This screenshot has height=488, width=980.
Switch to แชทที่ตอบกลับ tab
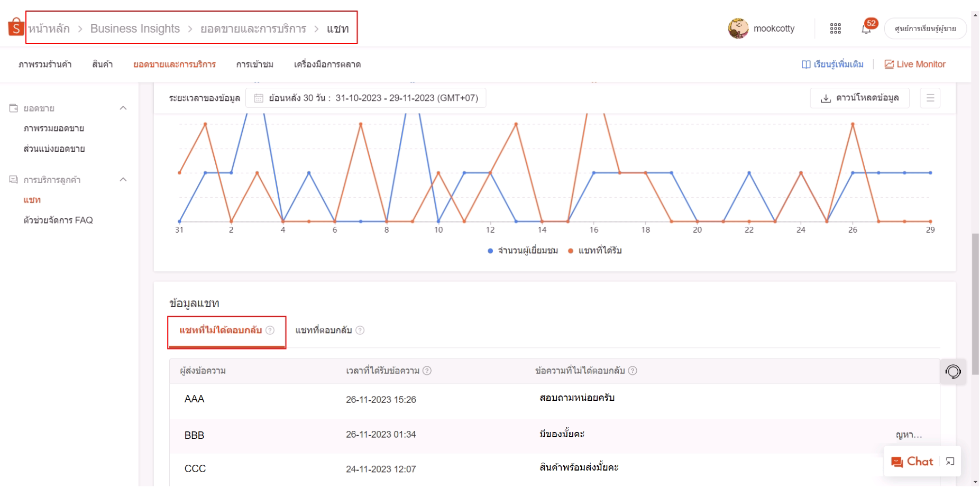(x=323, y=330)
